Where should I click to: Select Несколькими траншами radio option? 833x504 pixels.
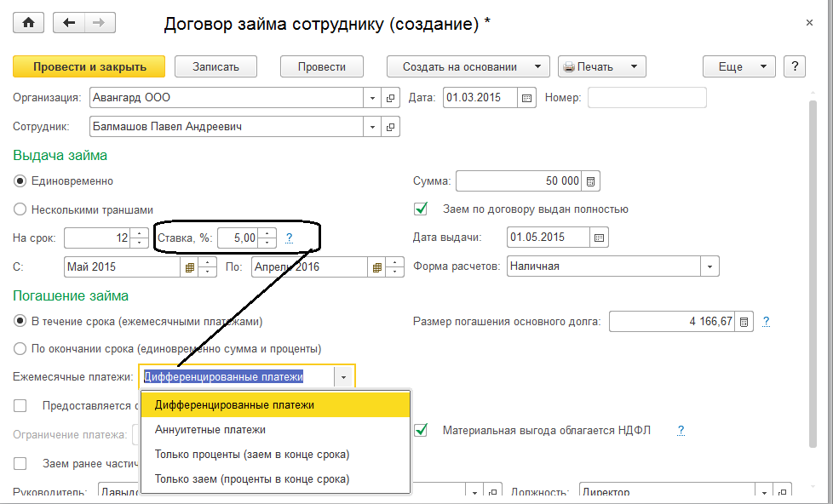20,209
